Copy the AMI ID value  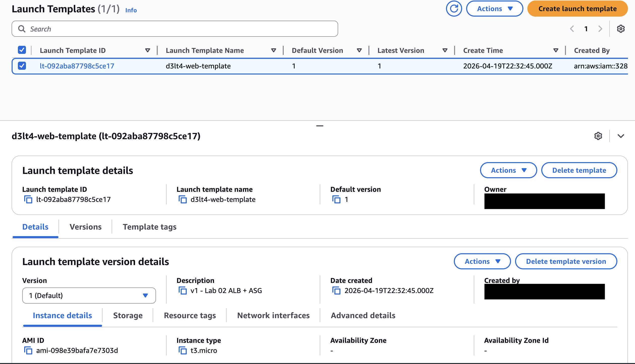point(28,350)
